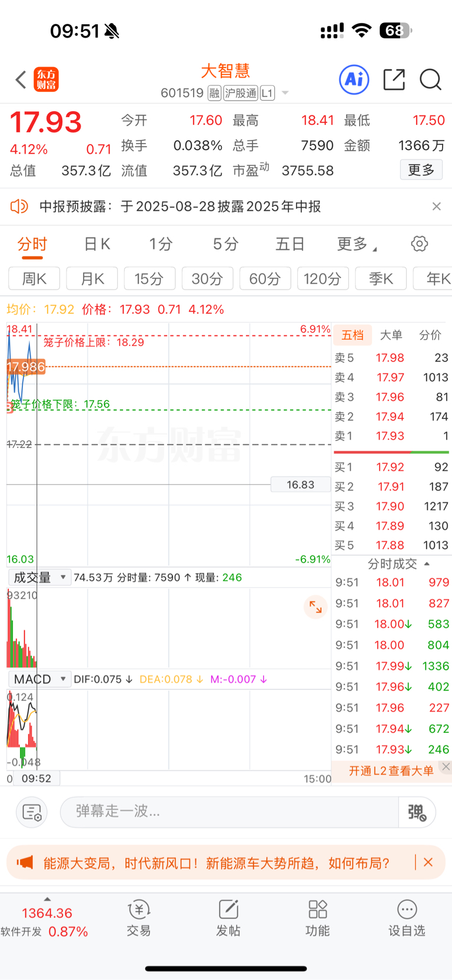Tap the silent mode bell icon
Viewport: 452px width, 980px height.
[x=112, y=31]
